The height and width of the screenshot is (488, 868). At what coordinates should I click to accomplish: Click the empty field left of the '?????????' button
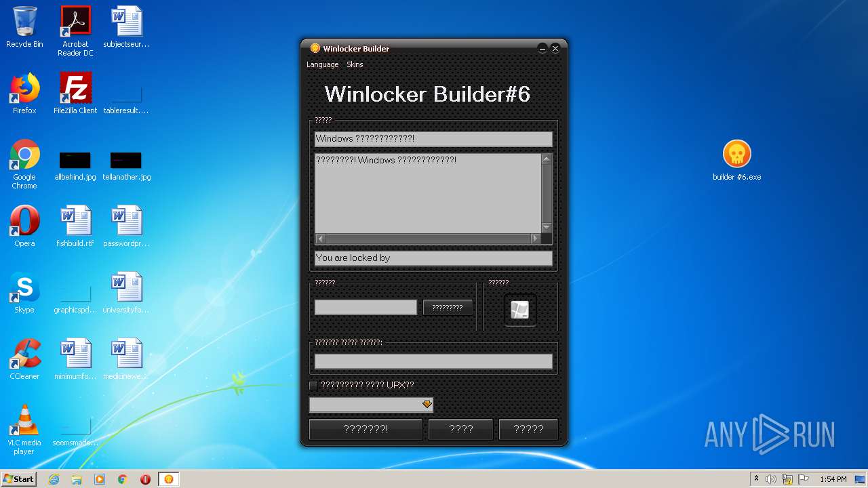(x=366, y=308)
